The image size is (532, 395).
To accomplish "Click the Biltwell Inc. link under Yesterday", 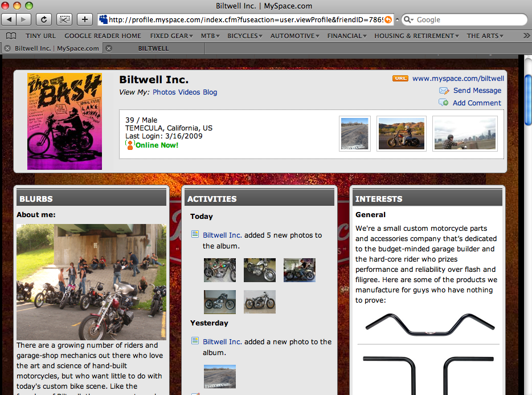I will tap(222, 341).
